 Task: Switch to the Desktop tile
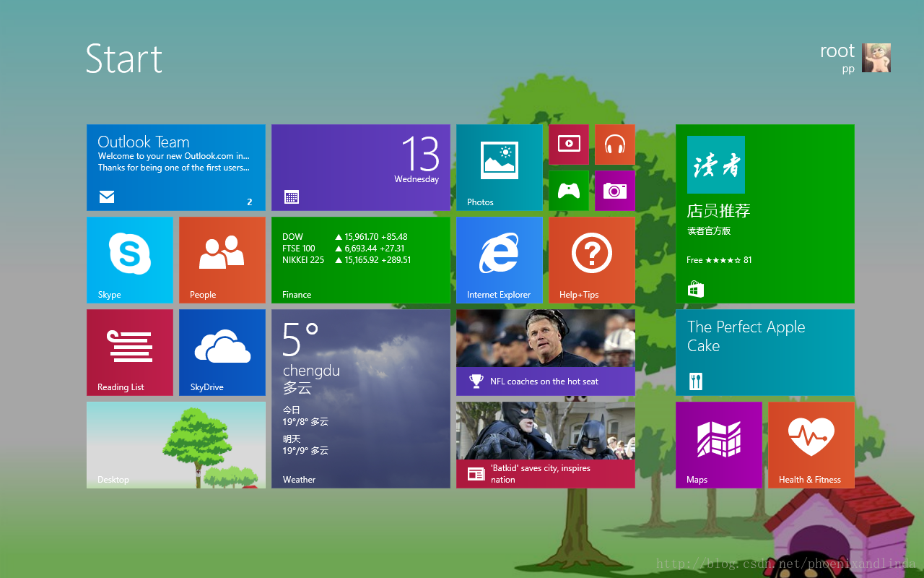[176, 445]
